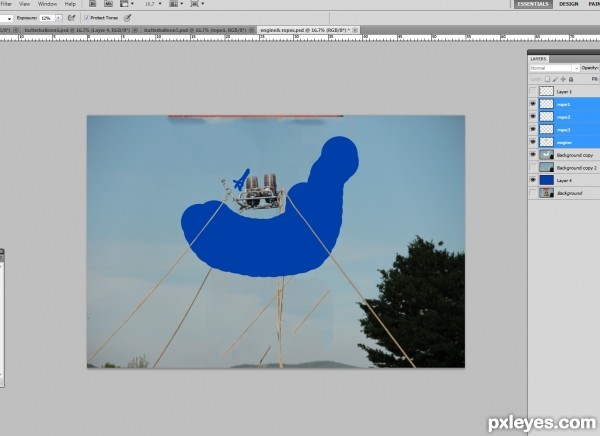Viewport: 600px width, 436px height.
Task: Launch Bridge from the Br icon
Action: coord(93,4)
